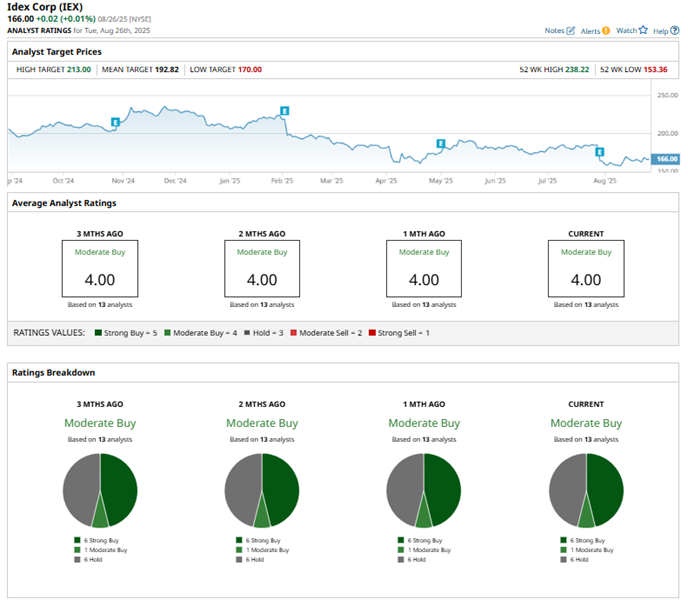The width and height of the screenshot is (688, 606).
Task: Click the earnings marker near Feb '25
Action: 284,111
